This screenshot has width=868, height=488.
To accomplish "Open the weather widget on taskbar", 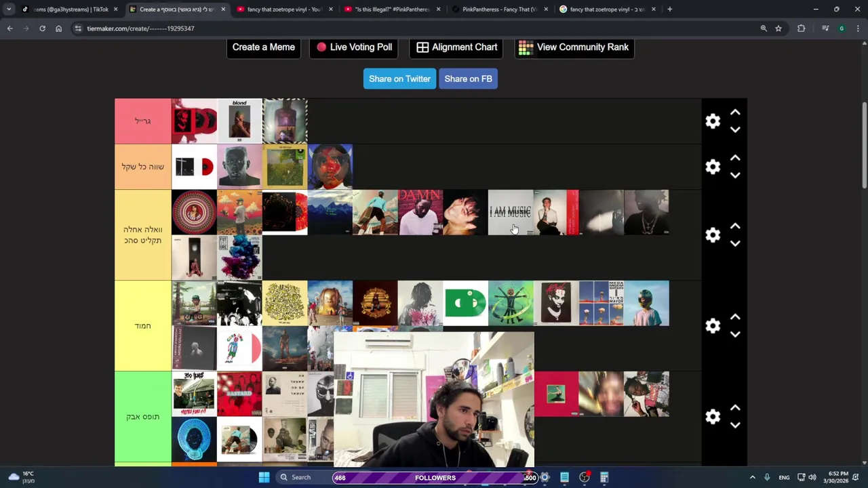I will (x=20, y=477).
